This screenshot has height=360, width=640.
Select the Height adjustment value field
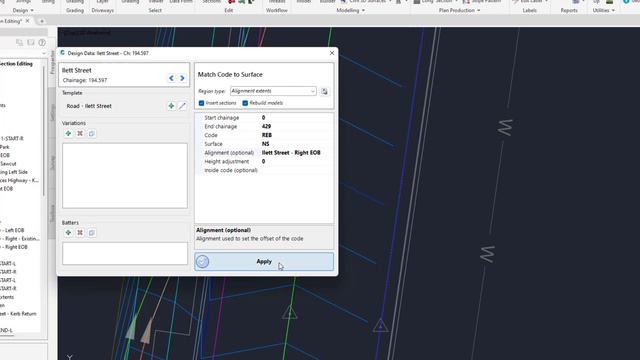click(296, 162)
